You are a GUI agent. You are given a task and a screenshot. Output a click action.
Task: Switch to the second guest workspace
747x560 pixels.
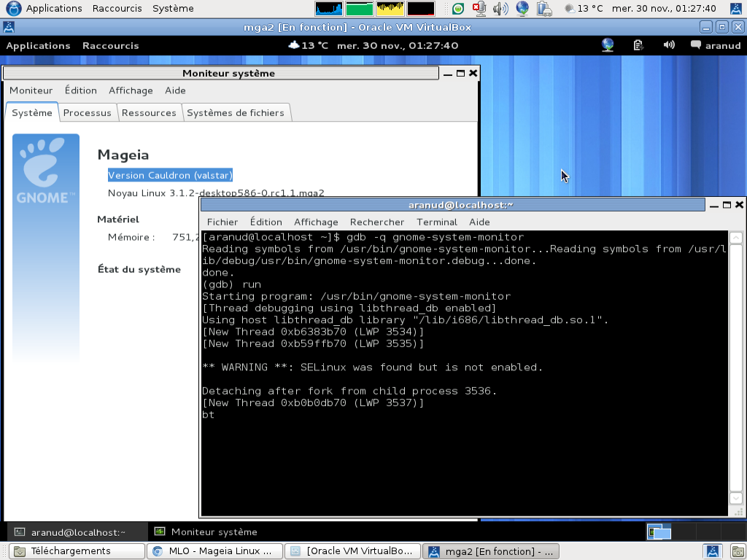pos(684,532)
